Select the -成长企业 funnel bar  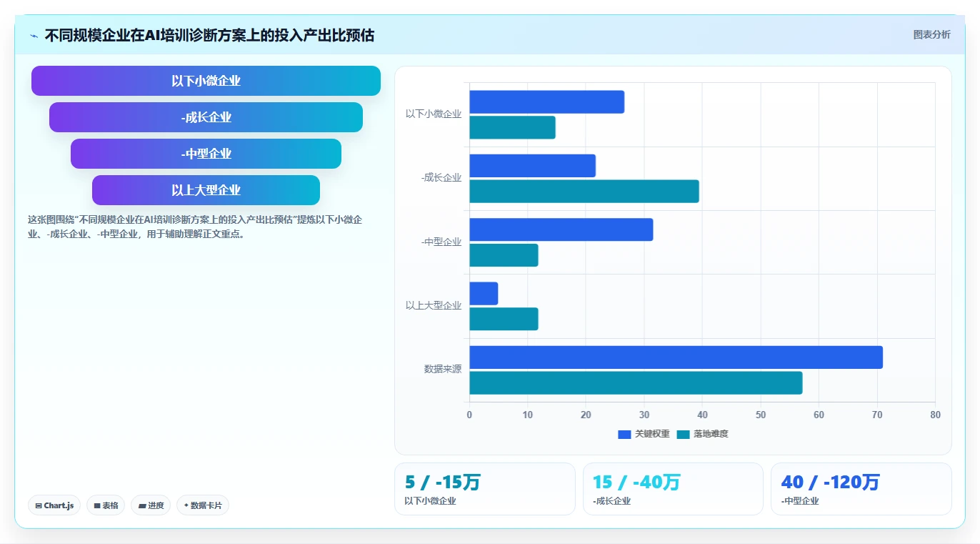(206, 117)
